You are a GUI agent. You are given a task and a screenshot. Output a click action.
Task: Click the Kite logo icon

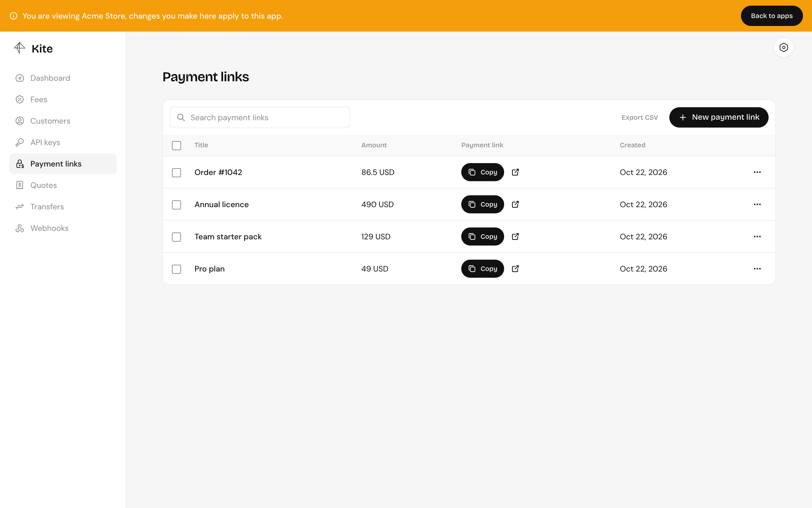coord(19,48)
